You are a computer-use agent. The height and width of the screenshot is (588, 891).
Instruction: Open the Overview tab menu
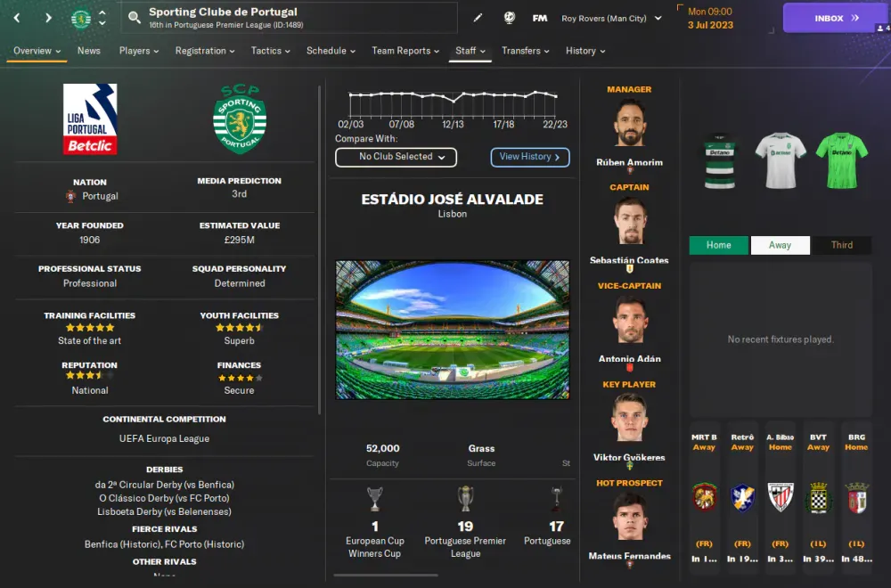coord(37,51)
